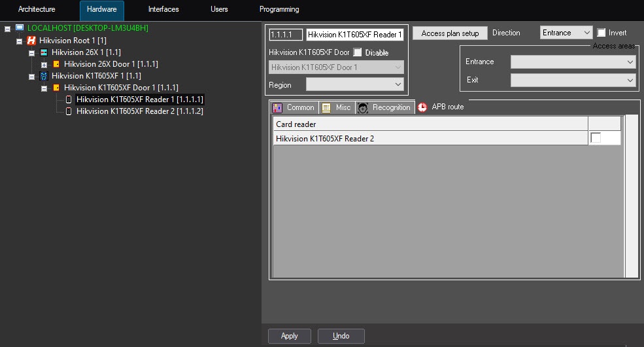The height and width of the screenshot is (347, 644).
Task: Select Hikvision K1T605XF Reader 2 [1.1.1.2]
Action: [x=140, y=111]
